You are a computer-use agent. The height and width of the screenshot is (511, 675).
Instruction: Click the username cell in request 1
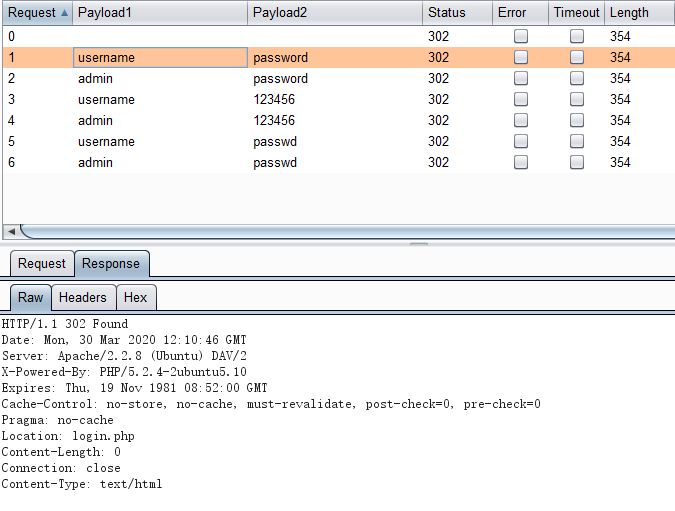[160, 58]
